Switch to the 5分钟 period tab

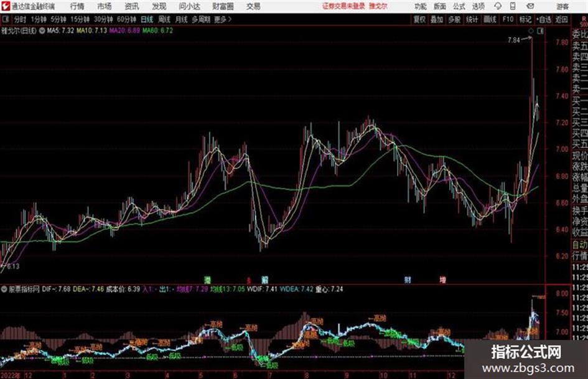[58, 19]
